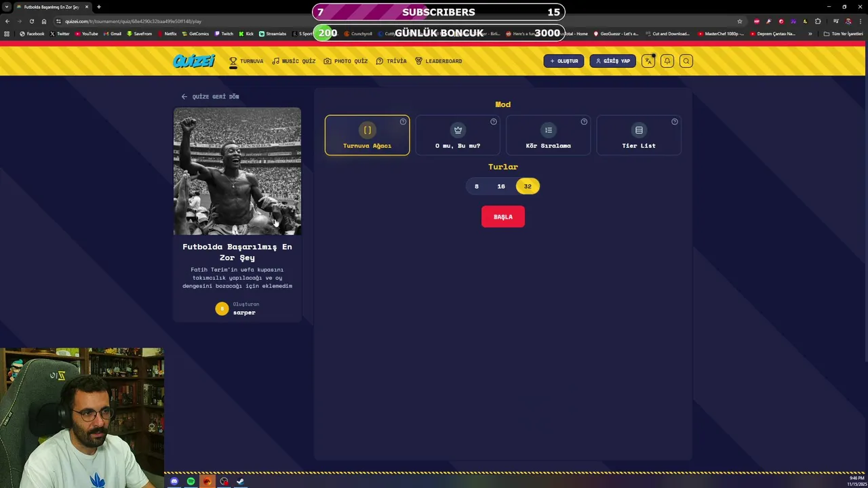Viewport: 868px width, 488px height.
Task: Choose 32 rounds
Action: [x=528, y=186]
